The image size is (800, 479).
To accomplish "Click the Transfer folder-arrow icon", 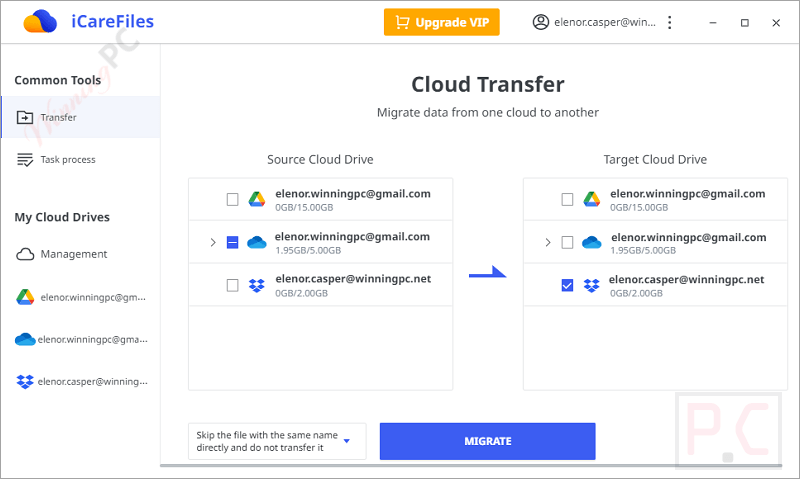I will tap(24, 117).
